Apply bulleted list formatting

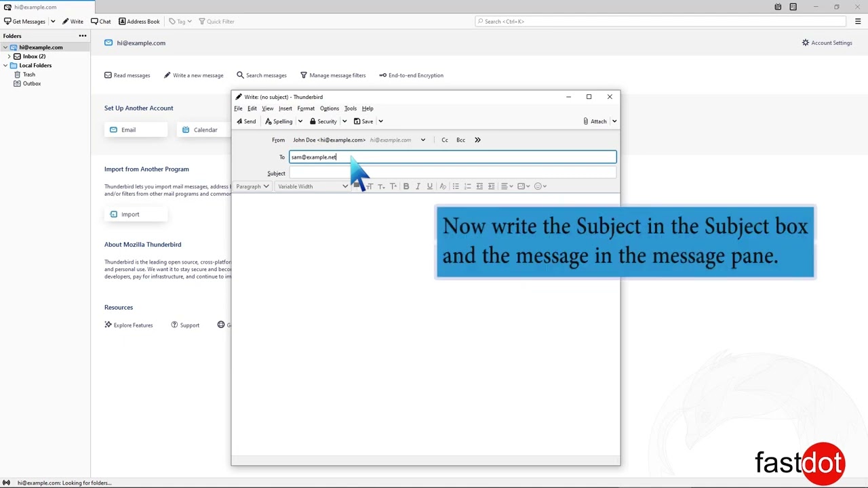point(456,186)
